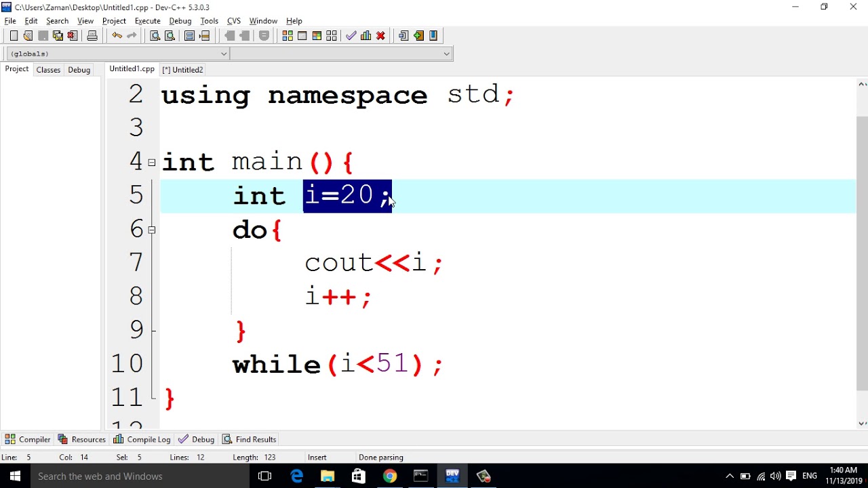Viewport: 868px width, 488px height.
Task: Click the Task View taskbar icon
Action: click(x=265, y=476)
